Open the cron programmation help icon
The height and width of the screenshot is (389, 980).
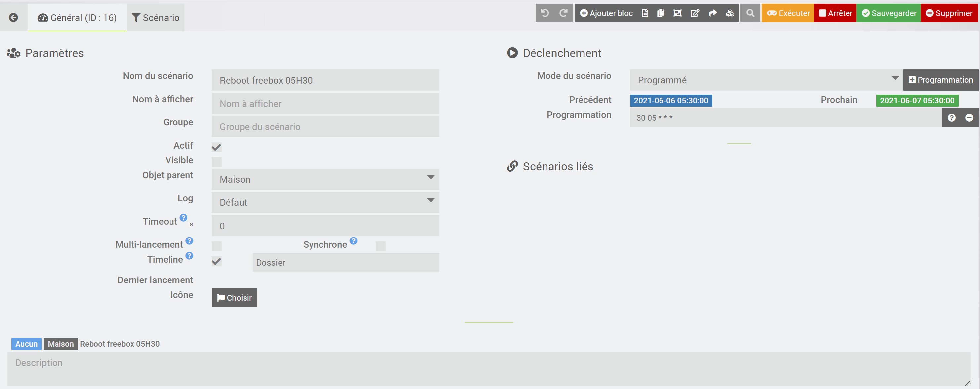pos(952,118)
